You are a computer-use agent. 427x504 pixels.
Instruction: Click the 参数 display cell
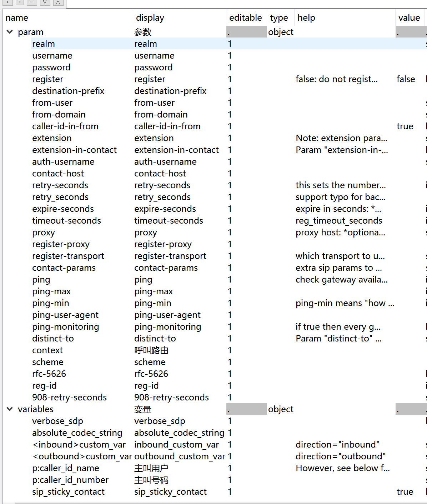pos(143,32)
